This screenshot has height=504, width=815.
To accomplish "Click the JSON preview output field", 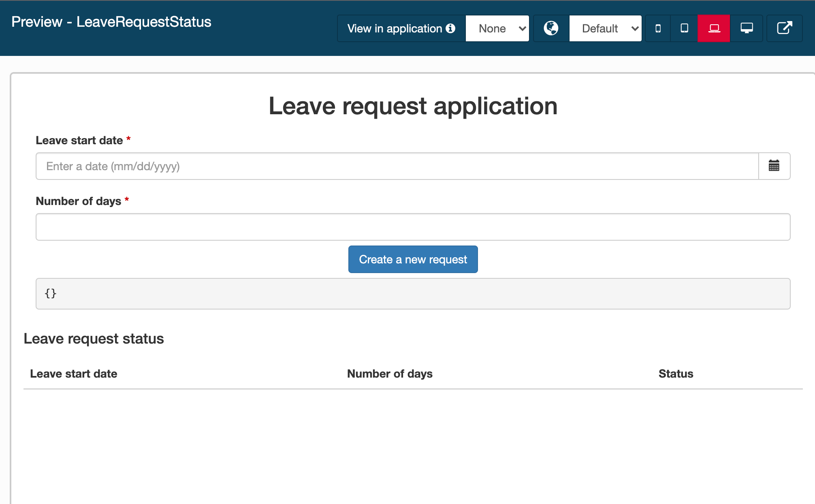I will (413, 293).
